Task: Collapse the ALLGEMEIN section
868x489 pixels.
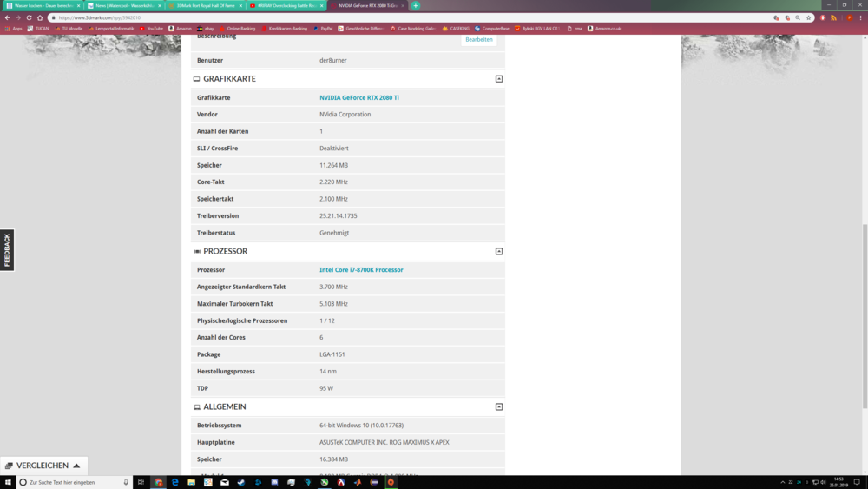Action: pos(499,406)
